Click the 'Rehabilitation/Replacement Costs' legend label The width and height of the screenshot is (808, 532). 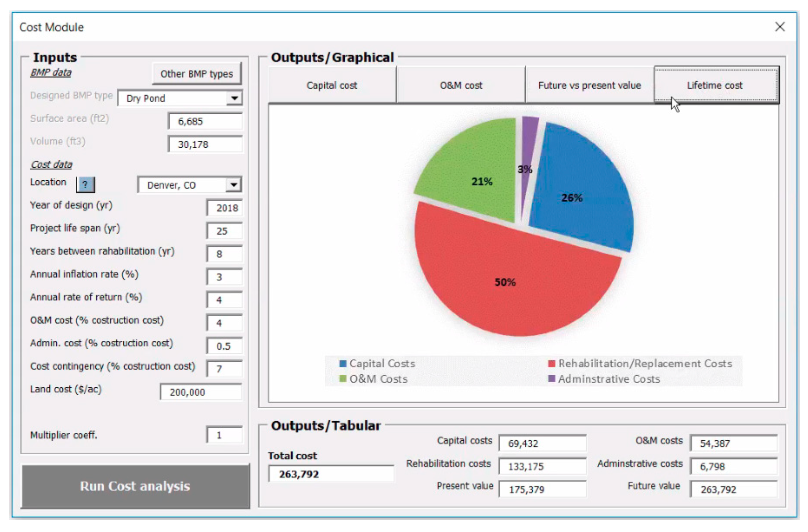645,363
